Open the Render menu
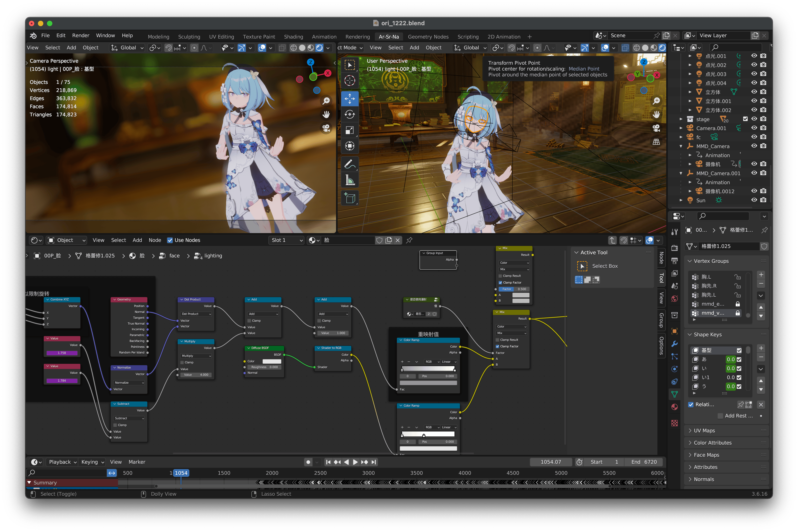 click(x=81, y=35)
